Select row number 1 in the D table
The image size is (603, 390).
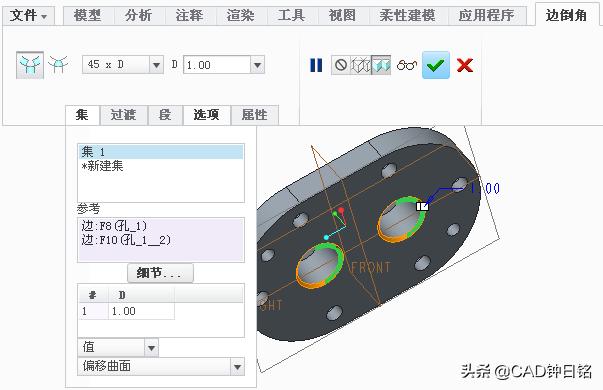tap(93, 311)
